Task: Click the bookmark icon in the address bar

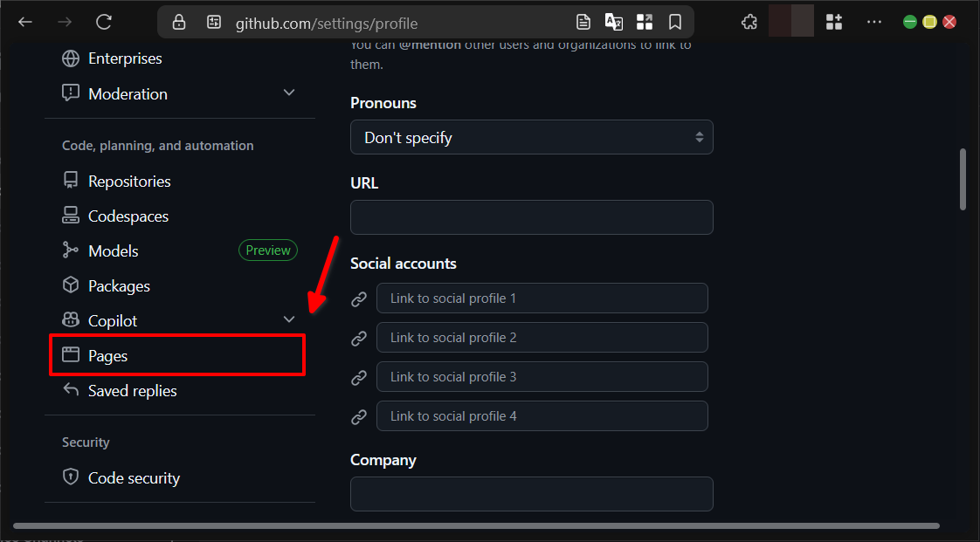Action: click(x=675, y=22)
